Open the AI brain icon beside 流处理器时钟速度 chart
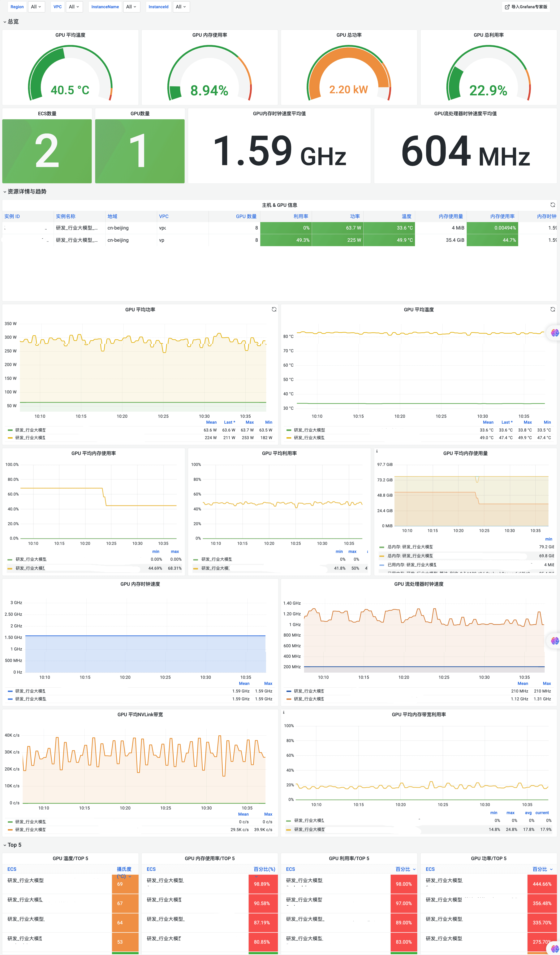 [x=555, y=641]
